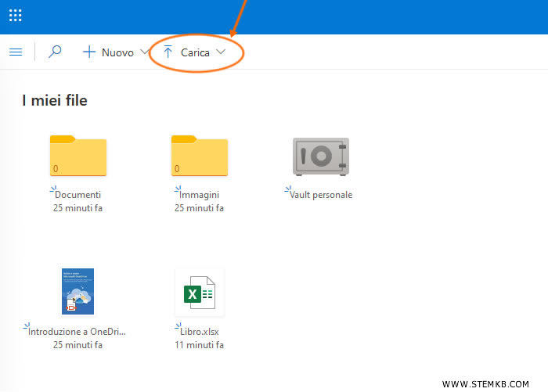The width and height of the screenshot is (548, 392).
Task: Toggle the hamburger navigation menu
Action: click(15, 52)
